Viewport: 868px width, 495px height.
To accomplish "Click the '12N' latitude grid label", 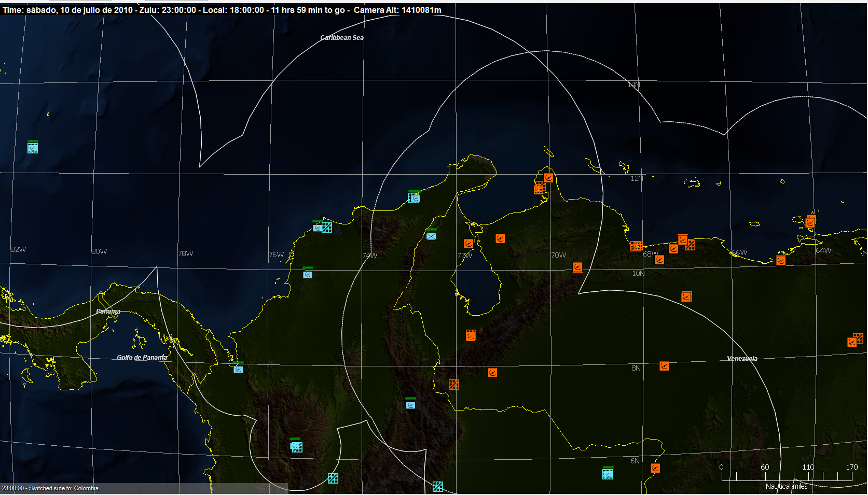I will tap(637, 178).
